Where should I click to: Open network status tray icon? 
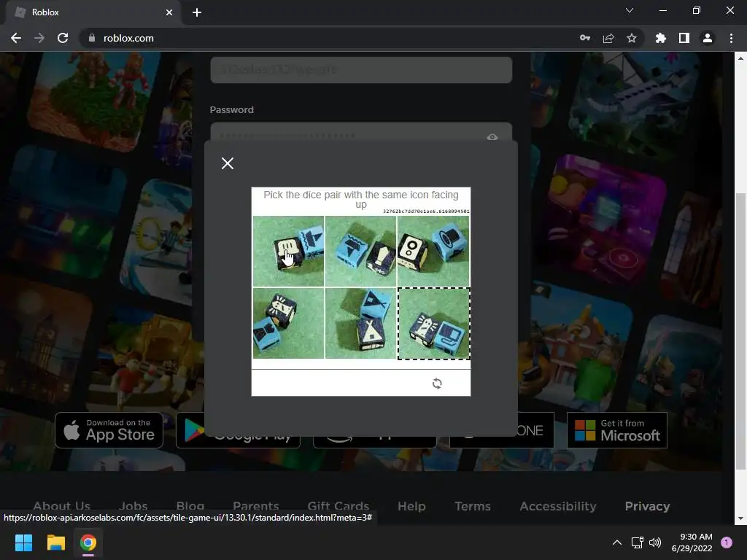637,542
